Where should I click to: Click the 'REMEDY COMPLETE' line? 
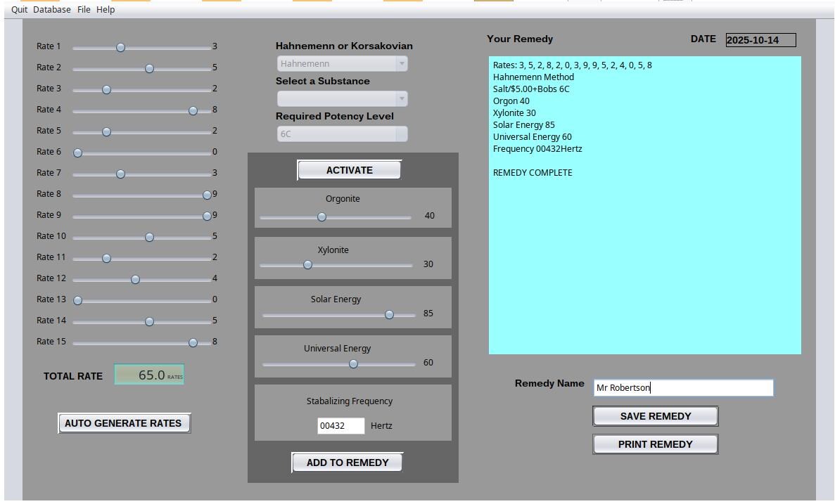point(533,173)
